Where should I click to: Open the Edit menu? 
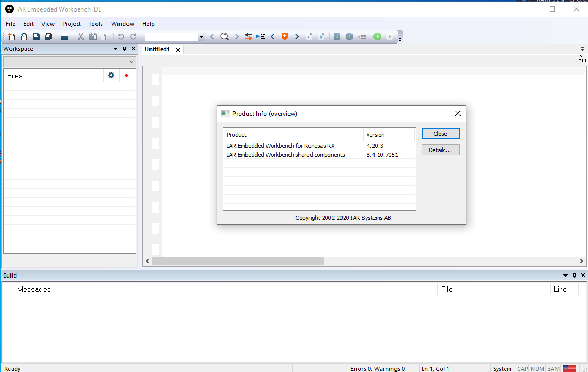(28, 24)
